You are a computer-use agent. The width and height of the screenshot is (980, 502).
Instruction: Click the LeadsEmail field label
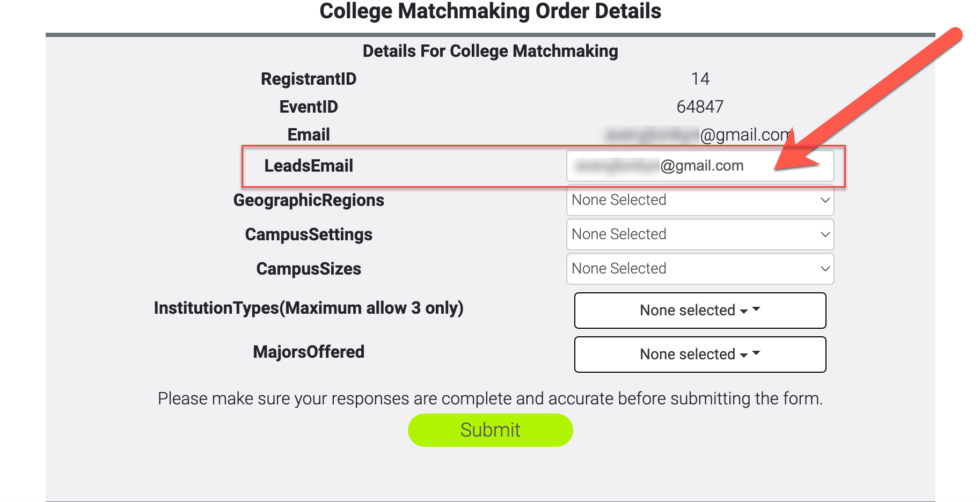pyautogui.click(x=309, y=166)
